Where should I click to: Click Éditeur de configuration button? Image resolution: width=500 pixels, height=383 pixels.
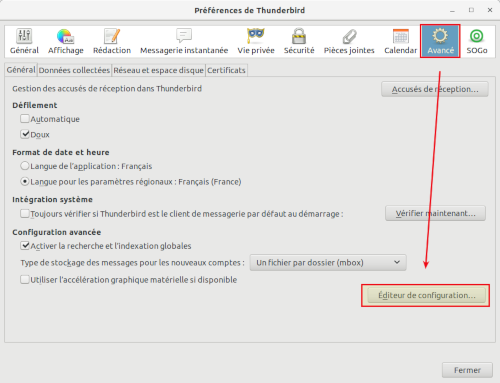tap(427, 295)
